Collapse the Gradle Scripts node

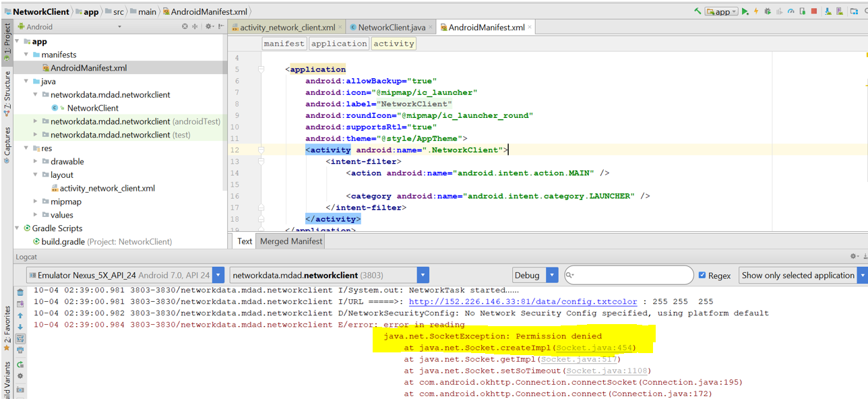point(18,228)
